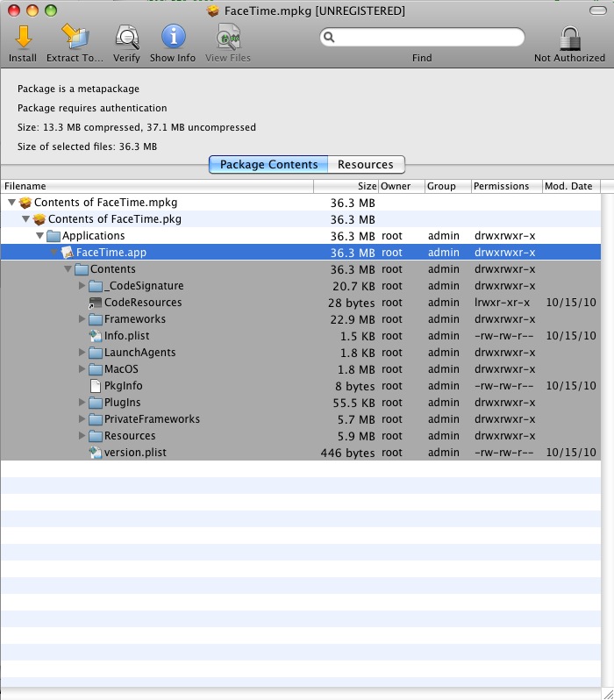Screen dimensions: 614x700
Task: Verify the package with the Verify icon
Action: (127, 37)
